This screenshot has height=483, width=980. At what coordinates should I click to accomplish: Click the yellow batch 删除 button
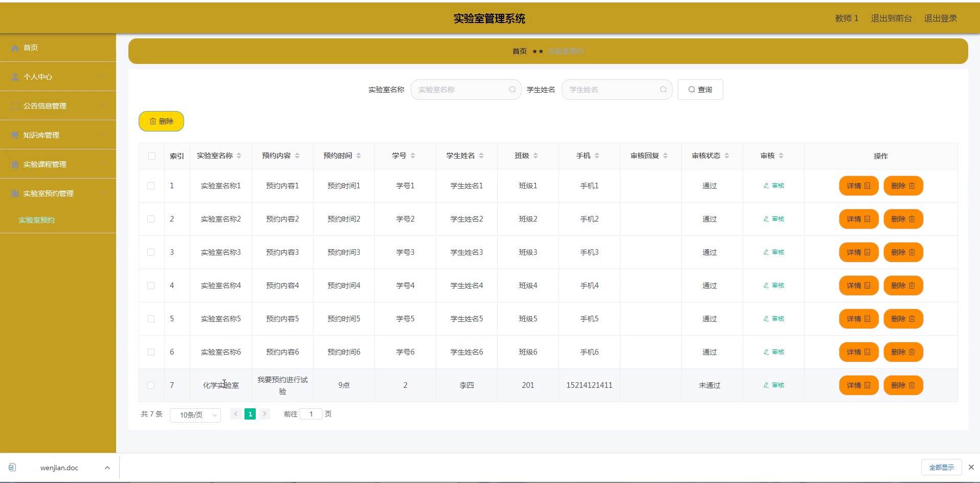[161, 121]
